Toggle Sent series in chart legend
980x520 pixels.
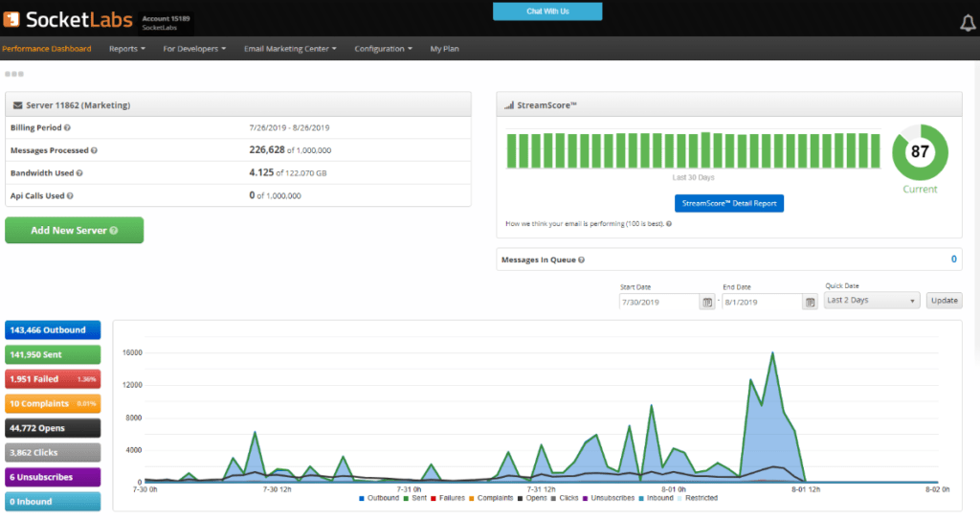click(415, 498)
